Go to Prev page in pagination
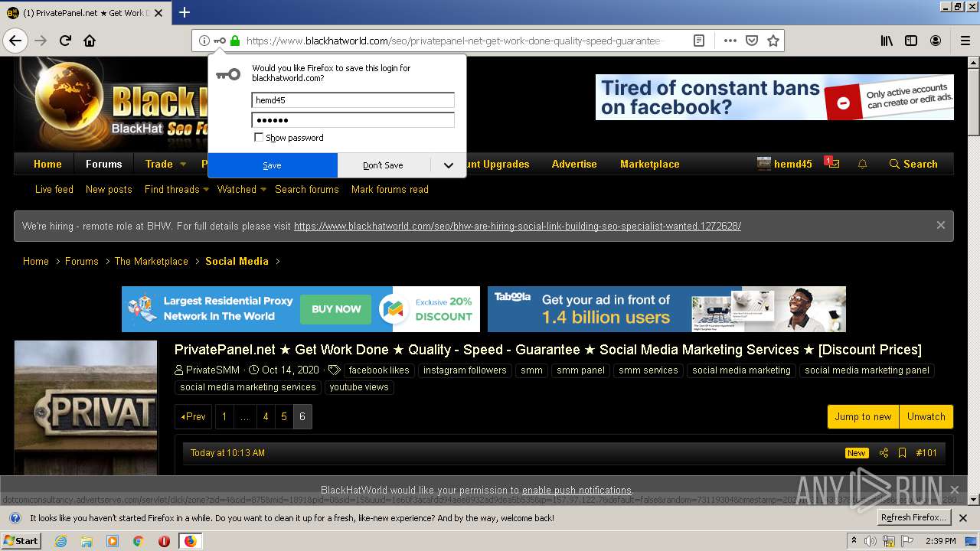This screenshot has height=551, width=980. click(194, 416)
